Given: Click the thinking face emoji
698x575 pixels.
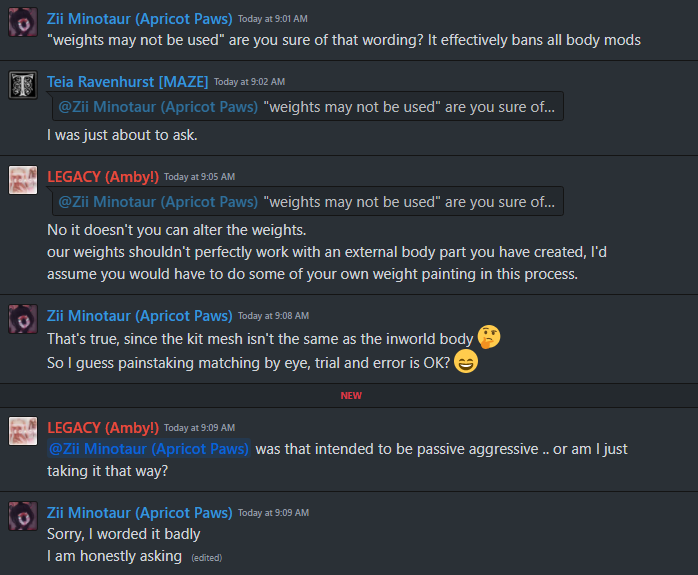Looking at the screenshot, I should pyautogui.click(x=489, y=337).
